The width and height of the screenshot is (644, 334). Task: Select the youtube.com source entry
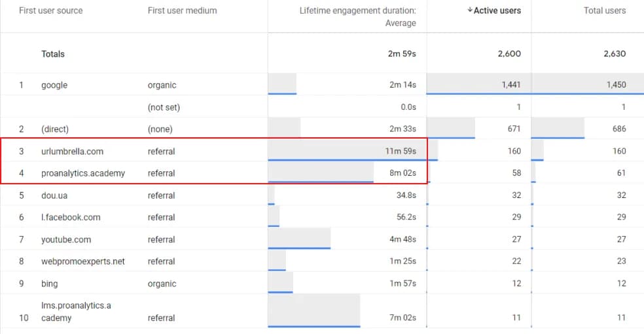point(65,239)
